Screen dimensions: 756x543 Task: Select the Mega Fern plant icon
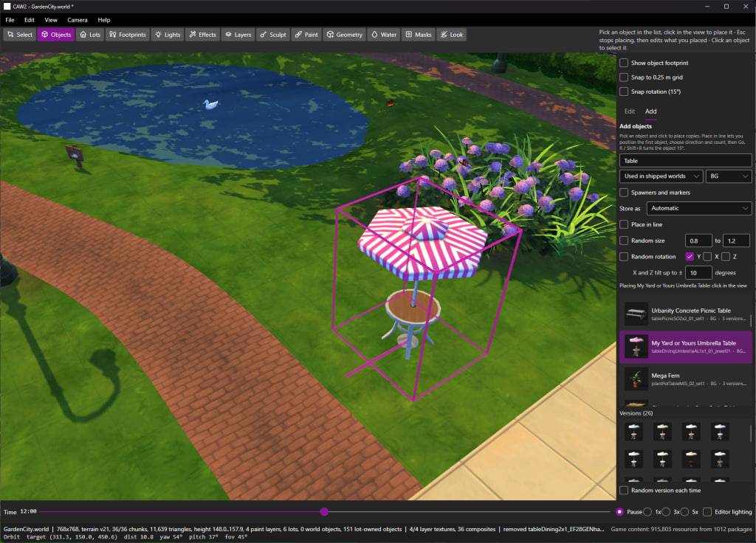636,378
